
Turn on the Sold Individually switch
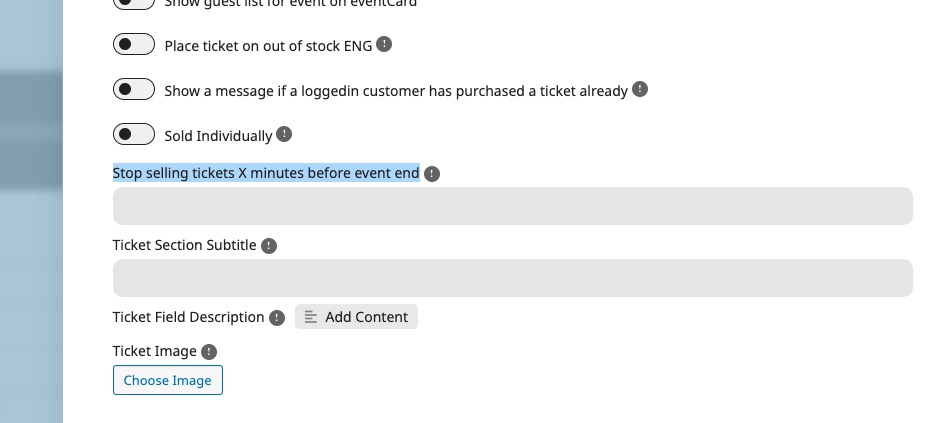134,134
